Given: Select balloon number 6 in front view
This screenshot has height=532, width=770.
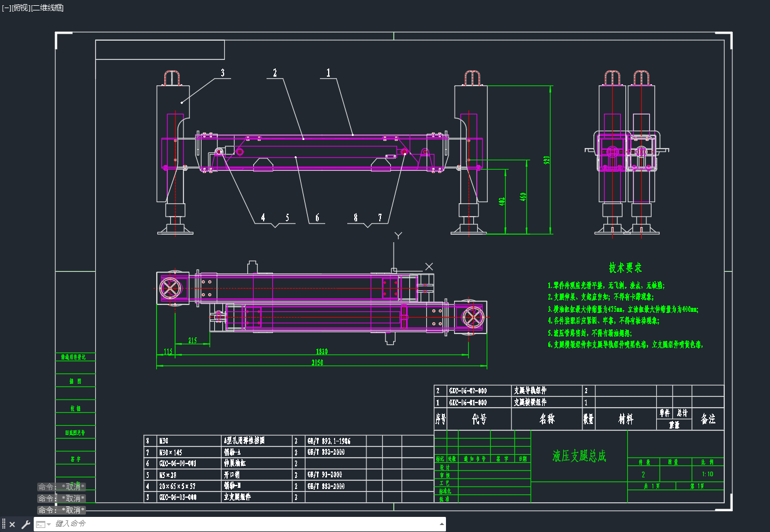Looking at the screenshot, I should (317, 218).
